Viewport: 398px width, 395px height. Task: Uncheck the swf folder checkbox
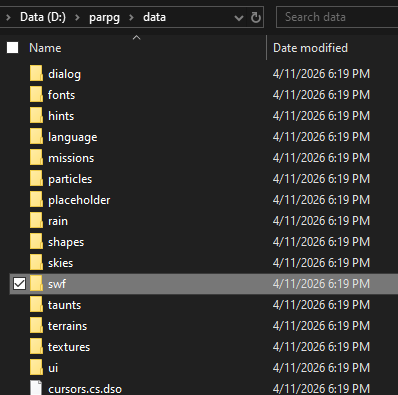pos(19,284)
